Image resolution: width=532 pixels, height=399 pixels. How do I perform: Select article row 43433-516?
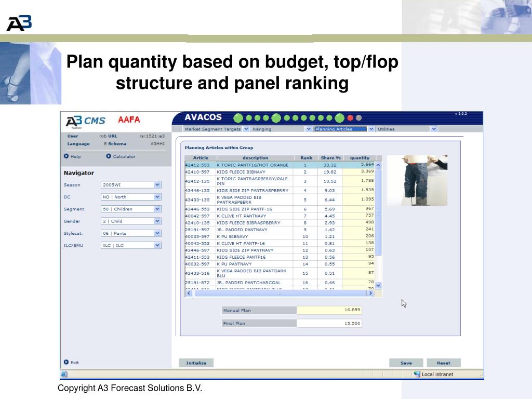point(280,273)
